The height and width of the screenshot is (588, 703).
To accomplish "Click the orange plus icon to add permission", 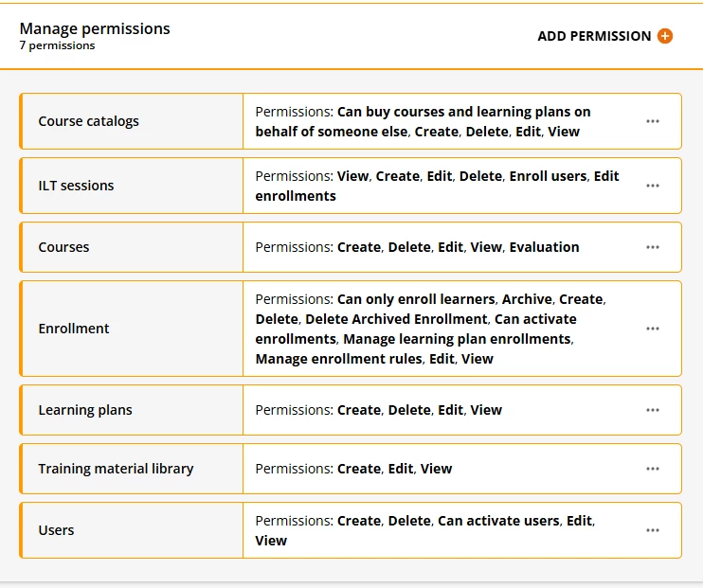I will tap(665, 36).
